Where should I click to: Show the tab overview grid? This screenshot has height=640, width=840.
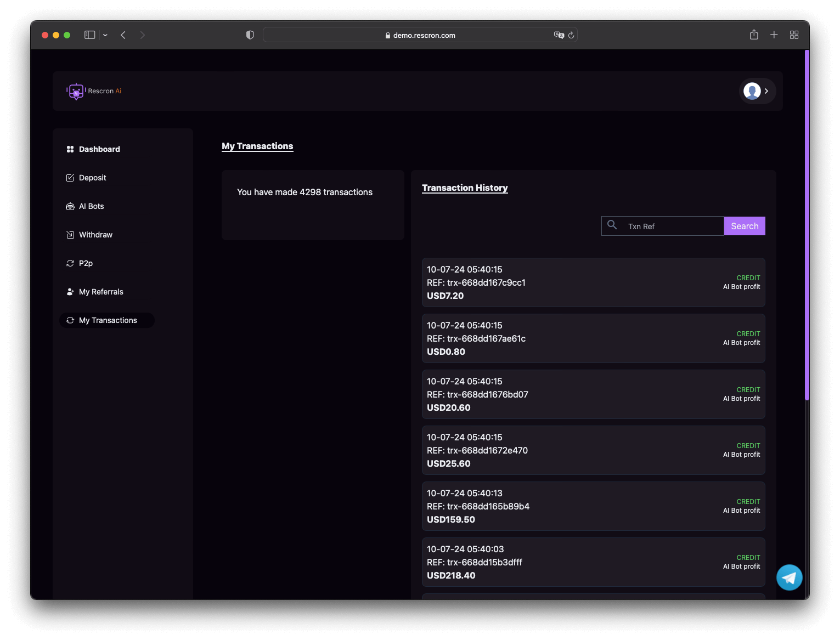pyautogui.click(x=794, y=35)
